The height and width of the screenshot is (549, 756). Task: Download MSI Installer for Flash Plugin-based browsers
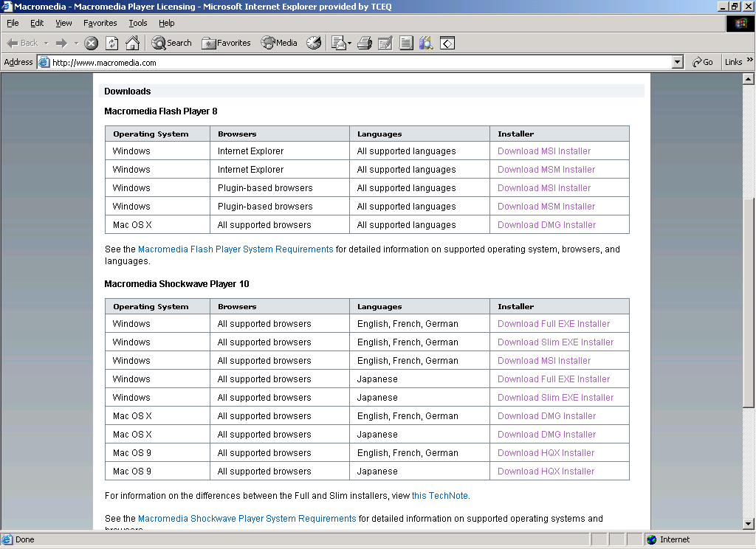click(544, 188)
